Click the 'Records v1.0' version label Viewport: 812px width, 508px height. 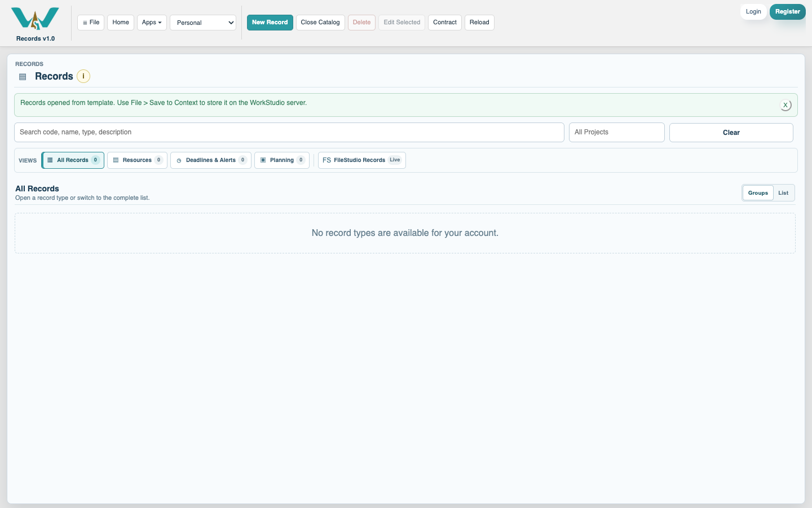(x=36, y=38)
